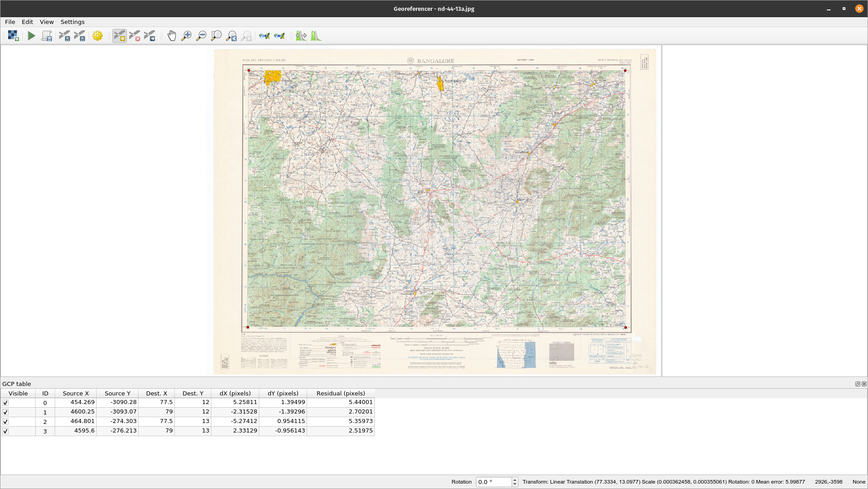The height and width of the screenshot is (489, 868).
Task: Link Georeferencer to QGIS icon
Action: point(264,36)
